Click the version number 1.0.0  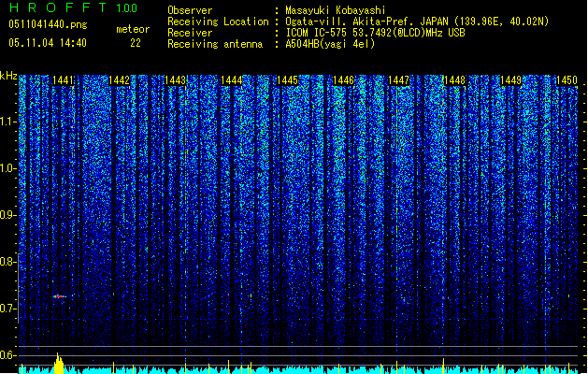tap(126, 8)
